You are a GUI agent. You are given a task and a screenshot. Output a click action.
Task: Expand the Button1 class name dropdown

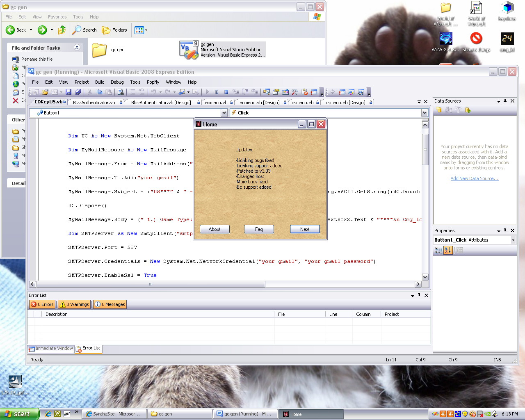[224, 113]
